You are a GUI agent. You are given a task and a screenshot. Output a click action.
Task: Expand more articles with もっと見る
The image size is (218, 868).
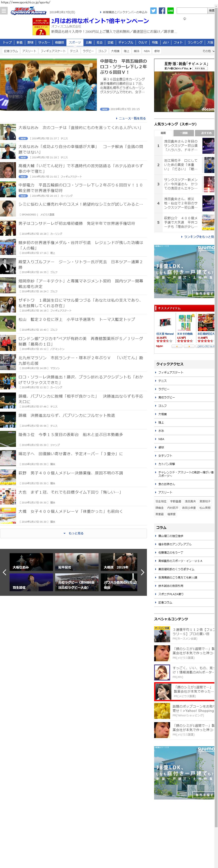coord(73,533)
